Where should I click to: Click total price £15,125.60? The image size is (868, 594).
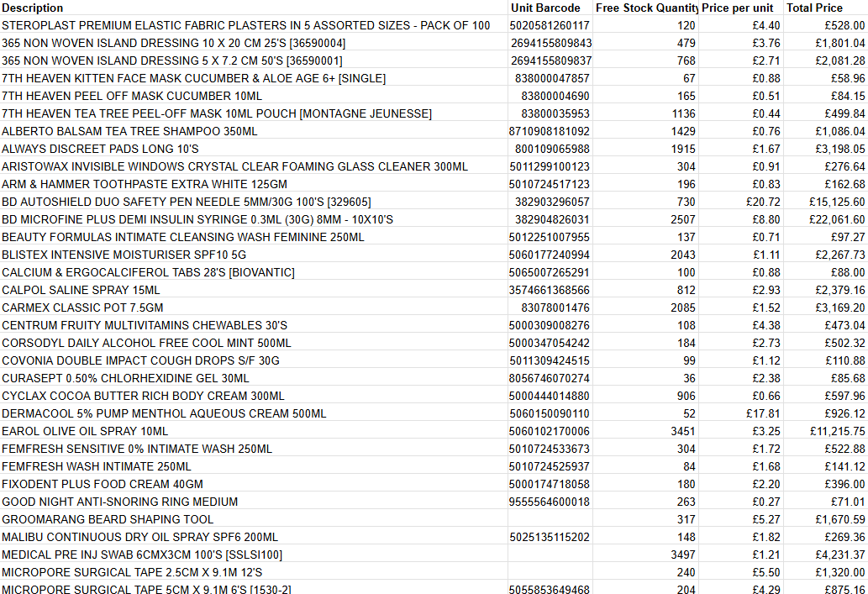836,202
